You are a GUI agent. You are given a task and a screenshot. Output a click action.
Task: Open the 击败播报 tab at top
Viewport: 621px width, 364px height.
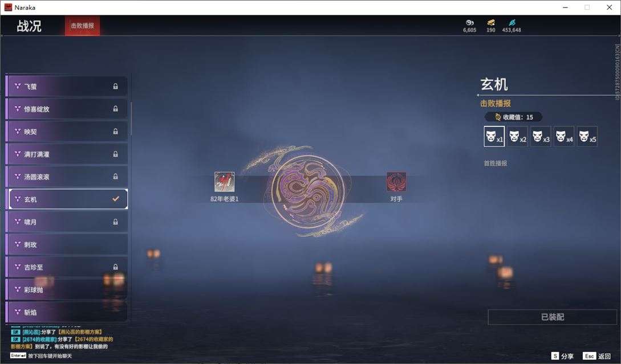click(x=82, y=26)
